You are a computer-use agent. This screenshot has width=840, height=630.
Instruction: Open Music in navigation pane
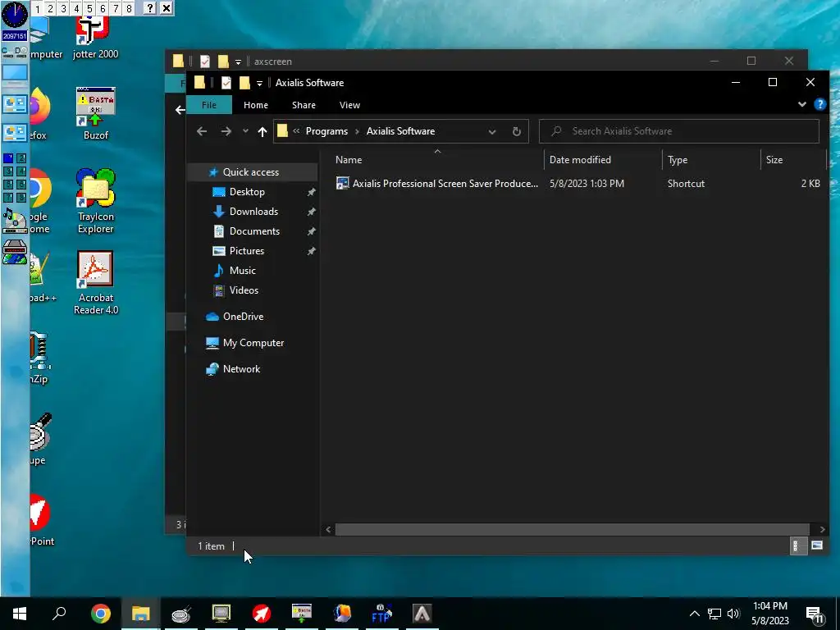pyautogui.click(x=252, y=271)
